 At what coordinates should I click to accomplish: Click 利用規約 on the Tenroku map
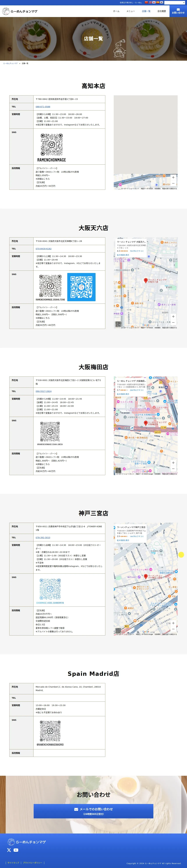click(158, 328)
